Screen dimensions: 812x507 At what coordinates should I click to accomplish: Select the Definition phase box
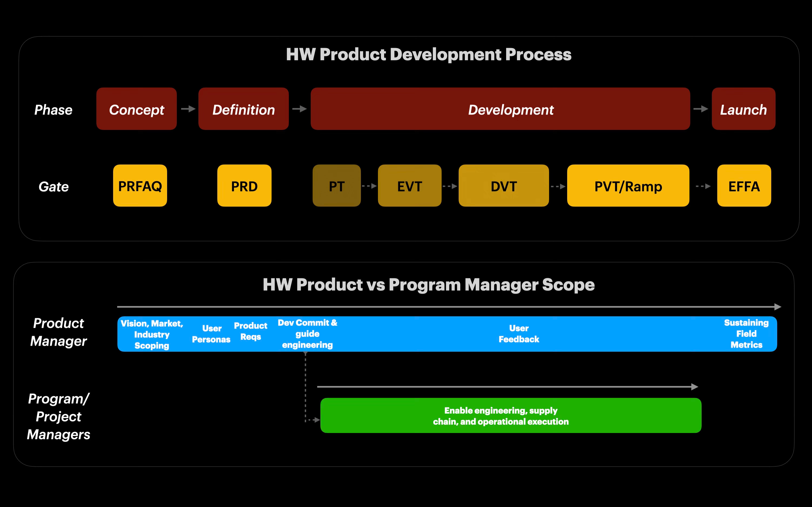point(243,109)
